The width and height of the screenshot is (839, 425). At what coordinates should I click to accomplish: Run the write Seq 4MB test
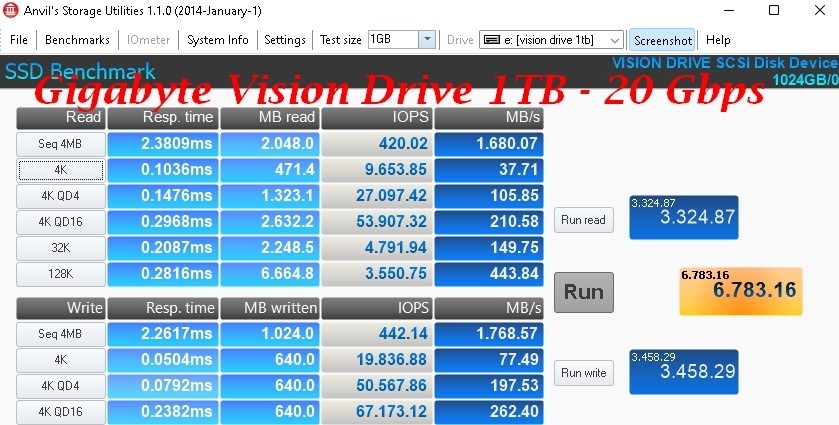60,333
